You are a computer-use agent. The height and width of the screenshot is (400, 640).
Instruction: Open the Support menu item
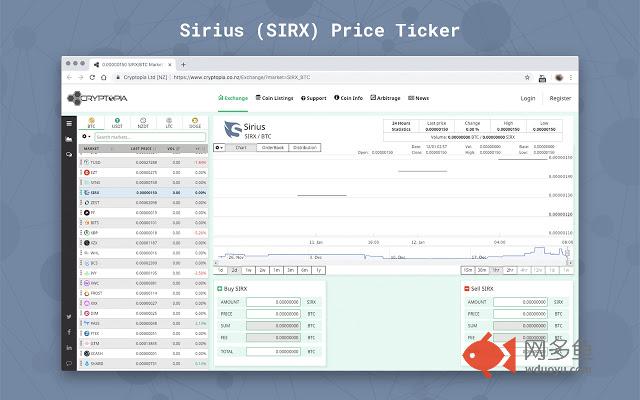(313, 98)
